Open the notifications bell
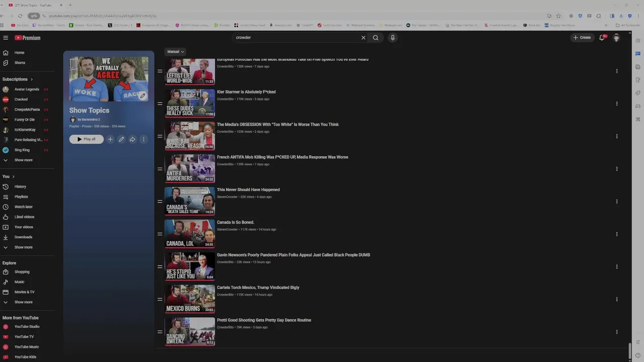The image size is (644, 362). coord(602,38)
